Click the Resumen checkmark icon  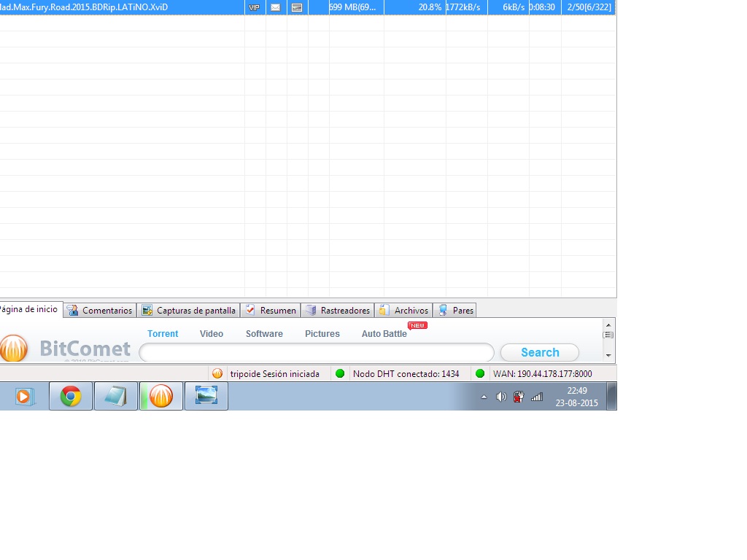(x=250, y=310)
